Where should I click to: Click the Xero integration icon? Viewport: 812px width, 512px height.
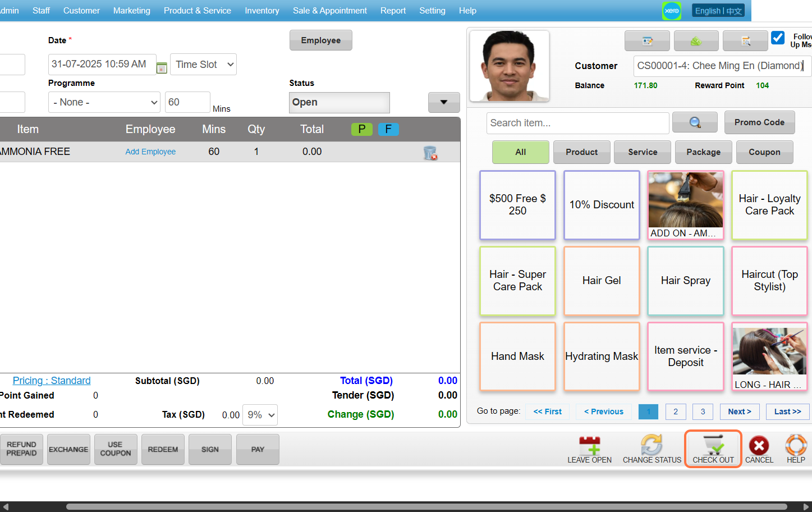pyautogui.click(x=671, y=11)
